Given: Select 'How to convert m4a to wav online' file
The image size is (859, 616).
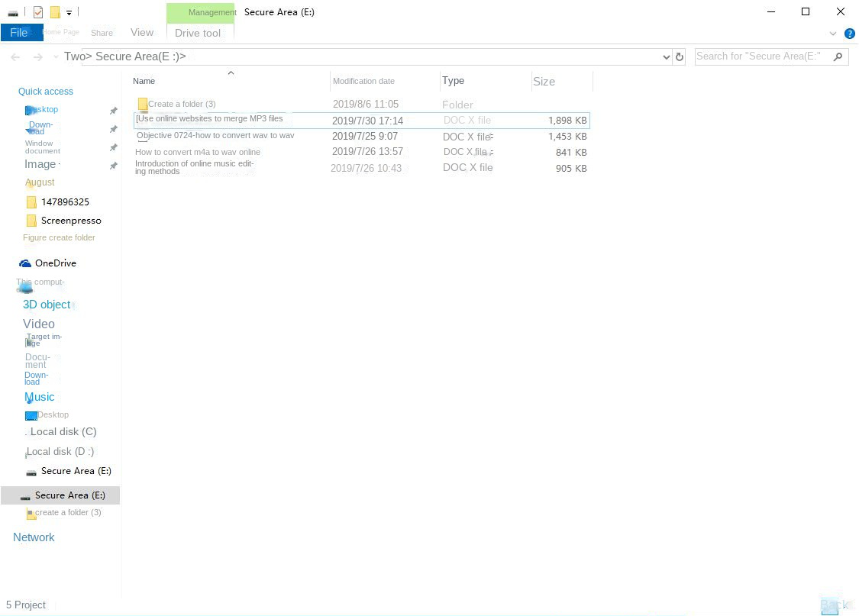Looking at the screenshot, I should (x=198, y=152).
